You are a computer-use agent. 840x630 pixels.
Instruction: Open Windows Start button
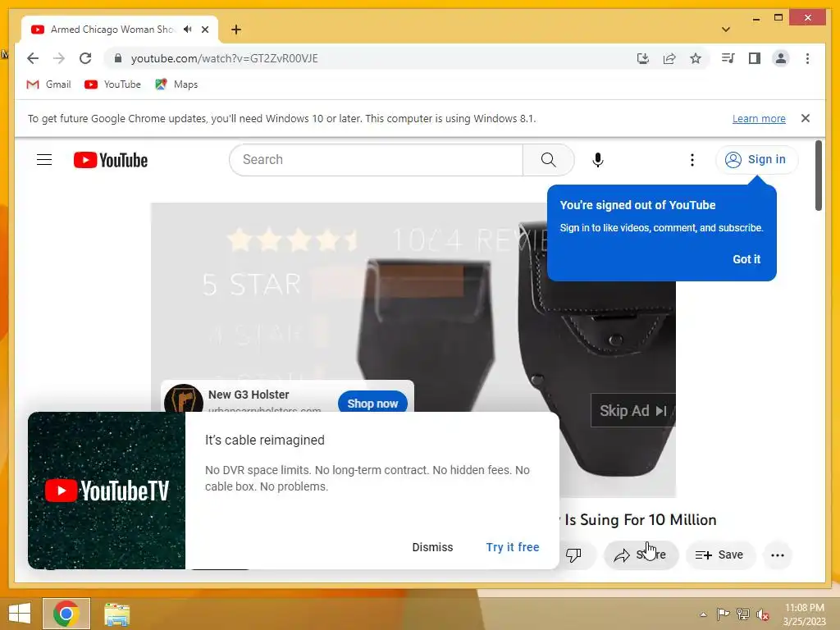[20, 614]
